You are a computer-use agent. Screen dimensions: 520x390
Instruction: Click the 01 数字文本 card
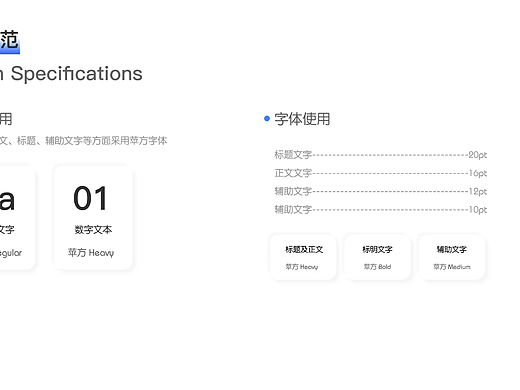pyautogui.click(x=93, y=217)
